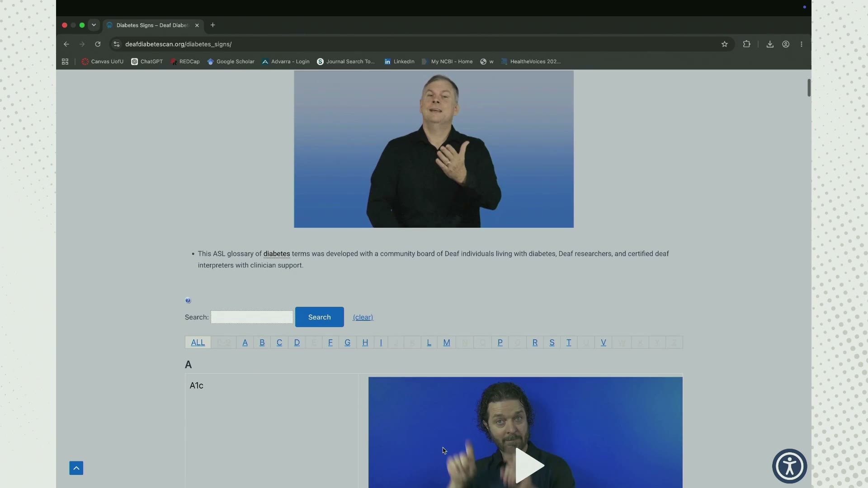Show browser downloads
The image size is (868, 488).
click(x=770, y=44)
